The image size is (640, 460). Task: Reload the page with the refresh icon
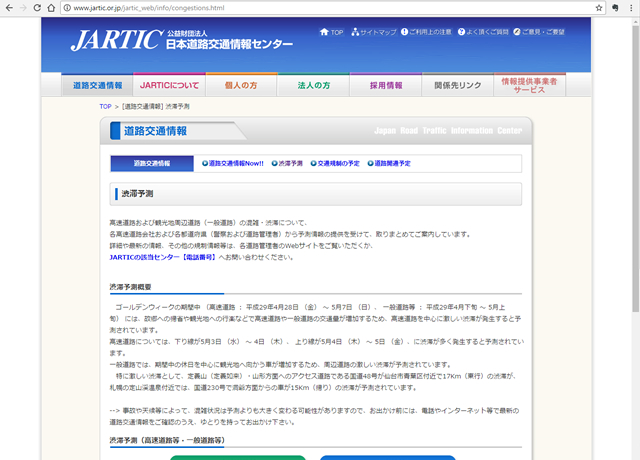pyautogui.click(x=49, y=8)
